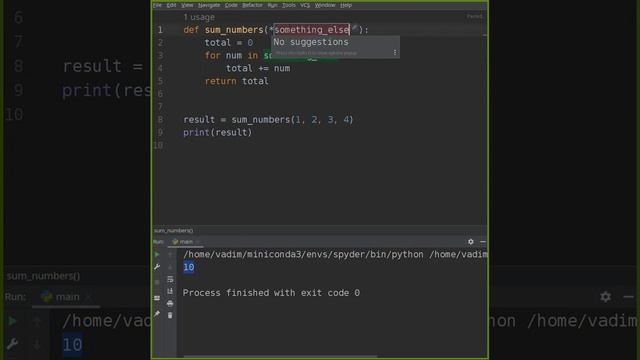The width and height of the screenshot is (640, 360).
Task: Open the File menu
Action: [x=158, y=5]
